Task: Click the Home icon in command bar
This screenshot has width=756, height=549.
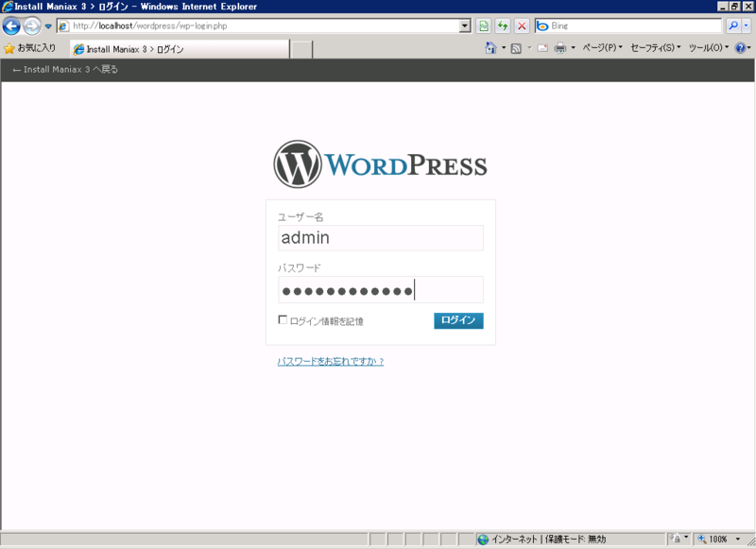Action: click(490, 47)
